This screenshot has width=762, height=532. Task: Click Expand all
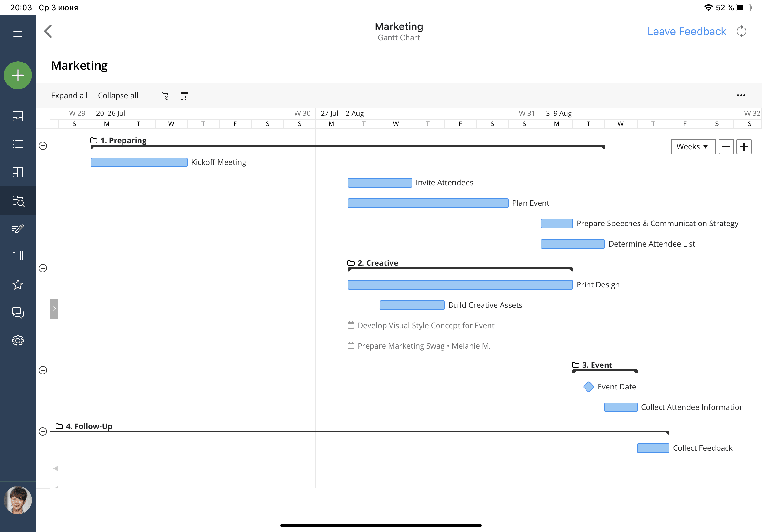point(69,95)
